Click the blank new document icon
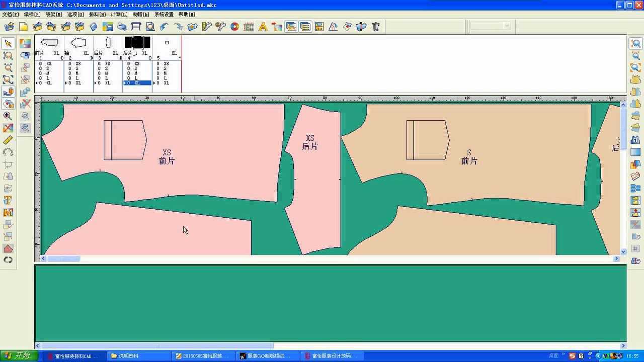 pyautogui.click(x=23, y=27)
